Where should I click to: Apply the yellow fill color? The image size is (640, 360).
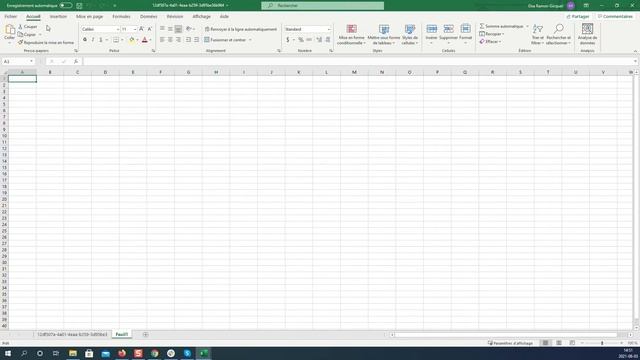click(x=131, y=40)
